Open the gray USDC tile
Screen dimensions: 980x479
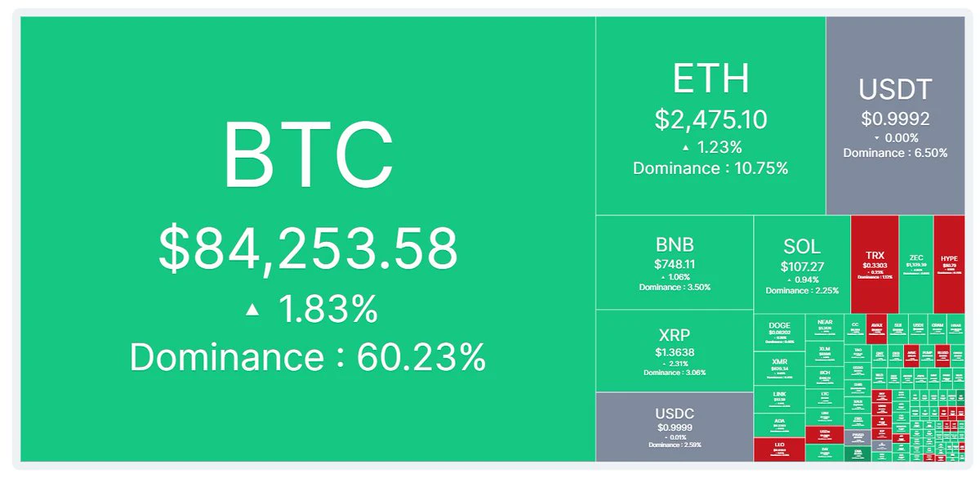point(675,427)
